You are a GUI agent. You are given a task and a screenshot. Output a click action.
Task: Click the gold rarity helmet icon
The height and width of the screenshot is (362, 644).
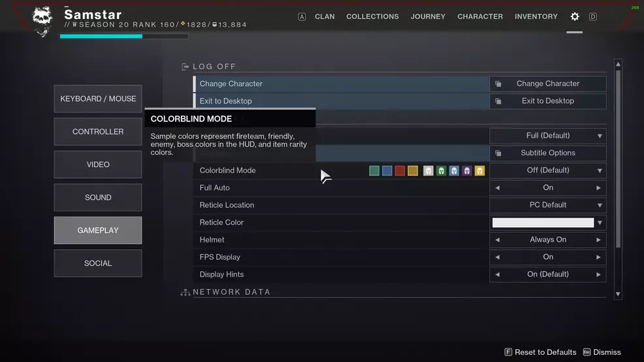coord(479,170)
